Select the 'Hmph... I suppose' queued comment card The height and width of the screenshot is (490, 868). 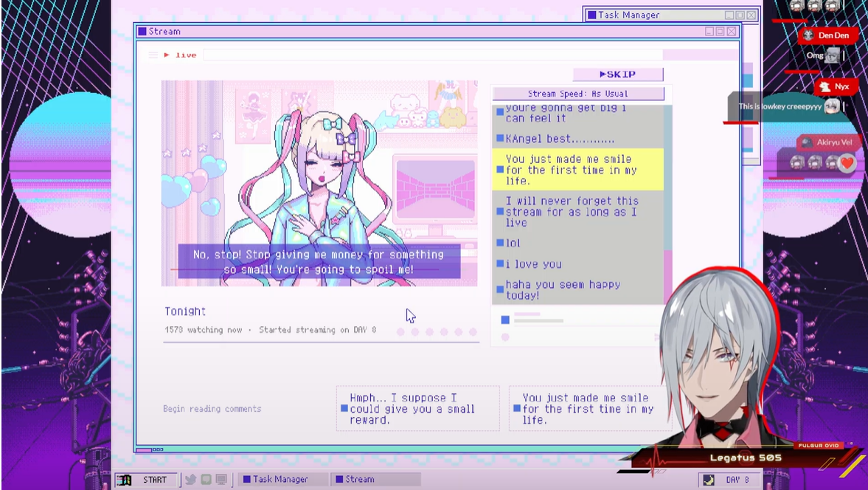point(417,409)
